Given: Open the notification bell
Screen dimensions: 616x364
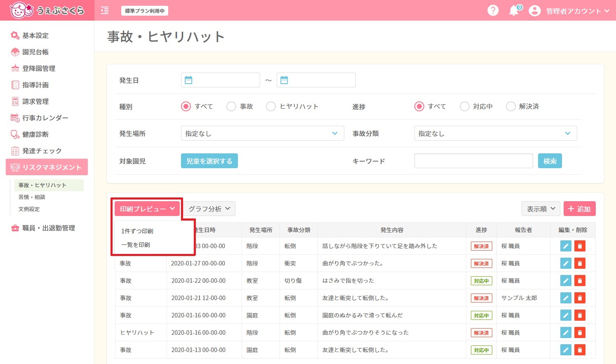Looking at the screenshot, I should pos(514,11).
